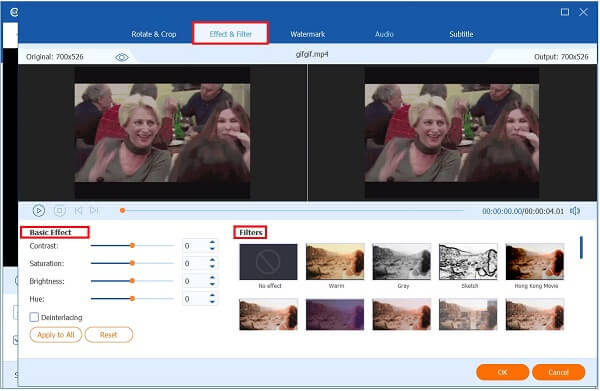The width and height of the screenshot is (600, 391).
Task: Open the Rotate & Crop tab
Action: (154, 34)
